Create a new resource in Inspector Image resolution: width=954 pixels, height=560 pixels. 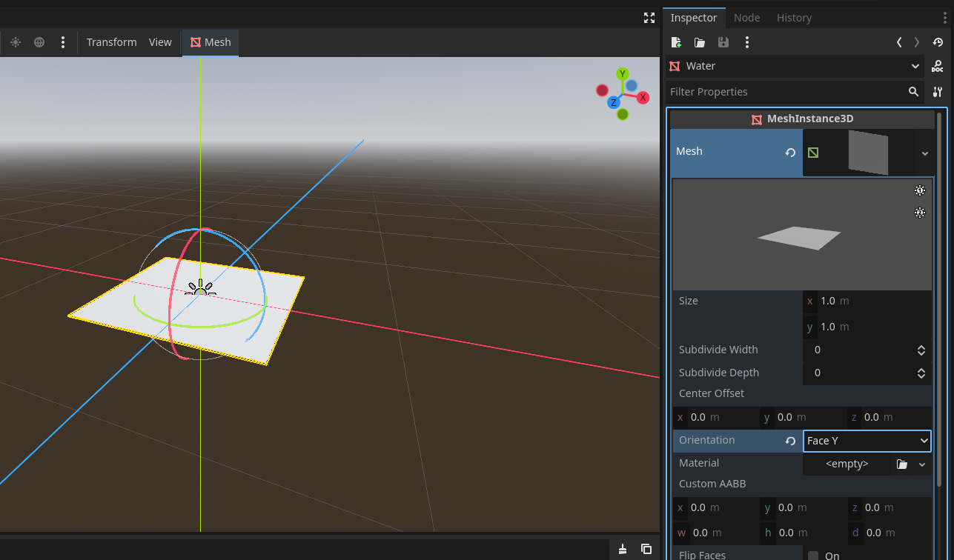tap(675, 42)
